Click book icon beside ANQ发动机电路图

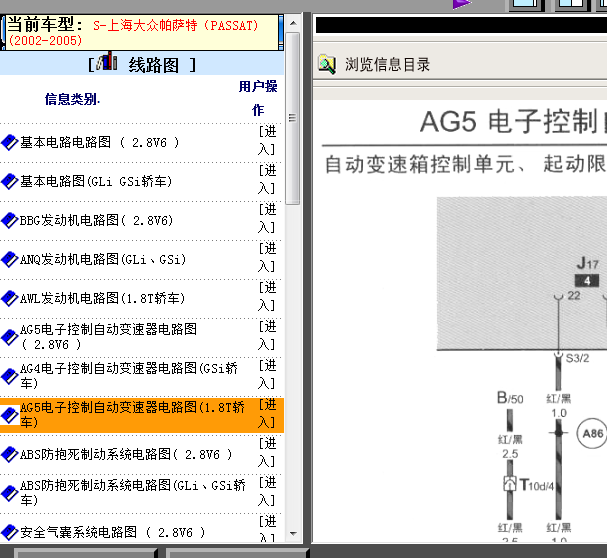(10, 259)
